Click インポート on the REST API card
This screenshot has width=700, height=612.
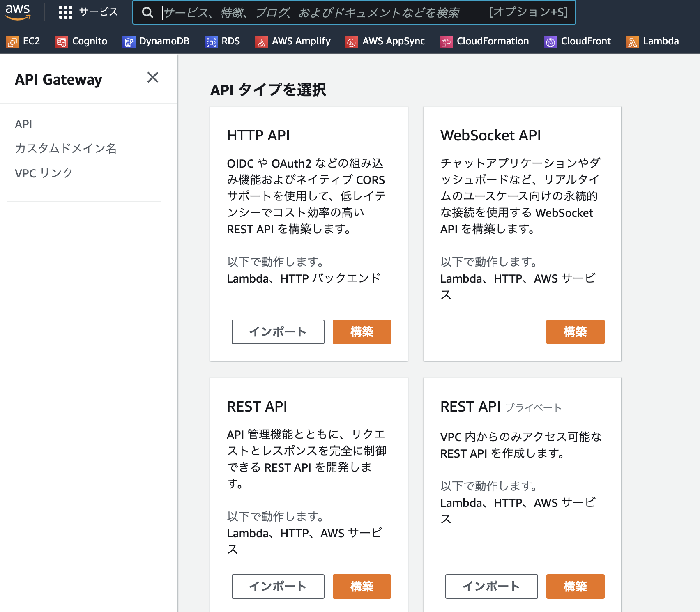278,587
